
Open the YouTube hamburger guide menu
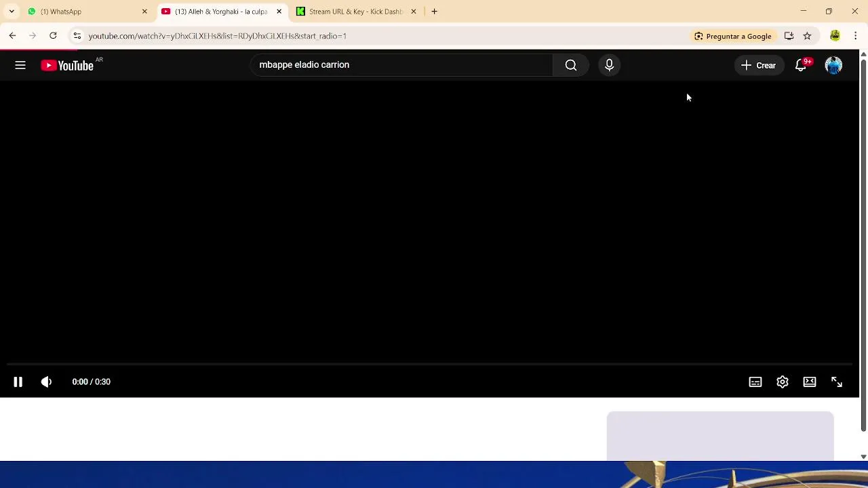[20, 65]
